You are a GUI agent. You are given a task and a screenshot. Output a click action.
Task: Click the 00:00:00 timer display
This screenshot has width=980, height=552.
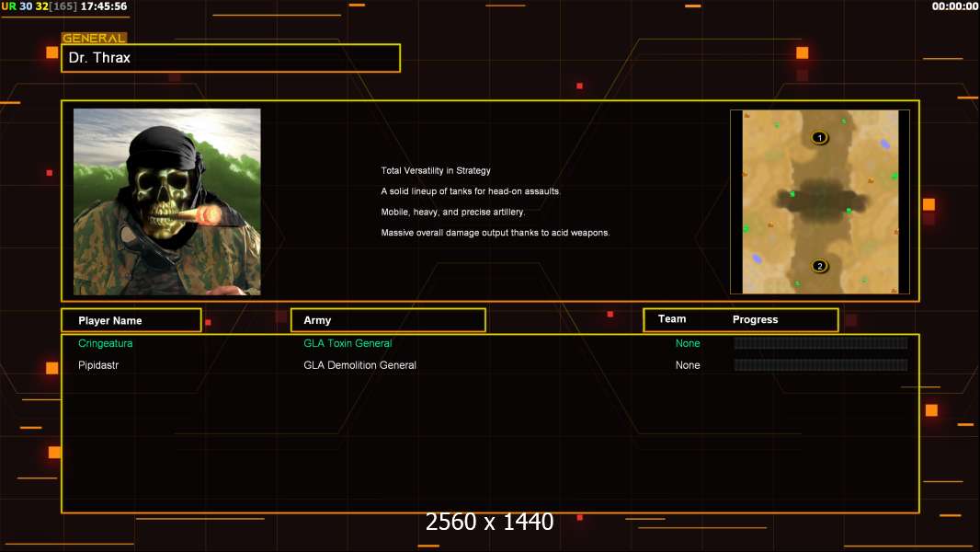955,6
